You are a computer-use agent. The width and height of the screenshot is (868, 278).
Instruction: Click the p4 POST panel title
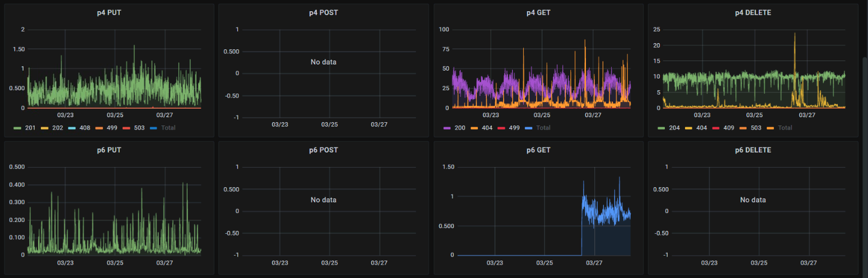323,12
